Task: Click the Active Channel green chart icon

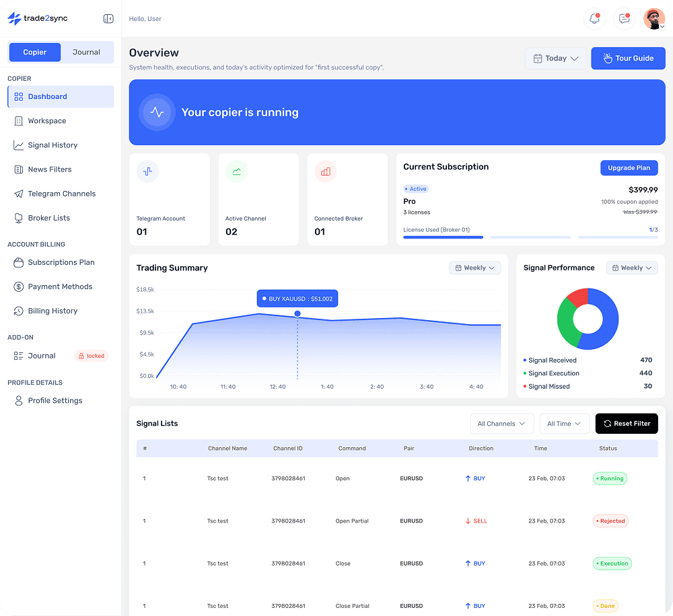Action: click(x=236, y=171)
